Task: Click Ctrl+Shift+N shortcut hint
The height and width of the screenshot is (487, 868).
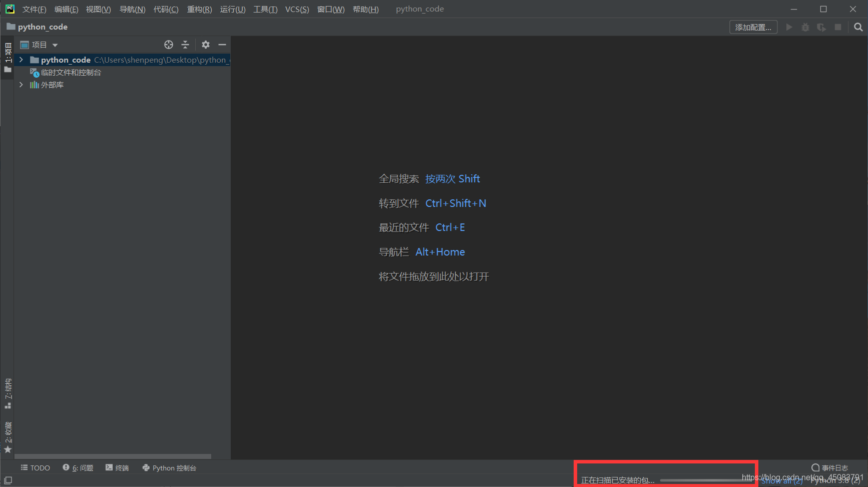Action: 456,203
